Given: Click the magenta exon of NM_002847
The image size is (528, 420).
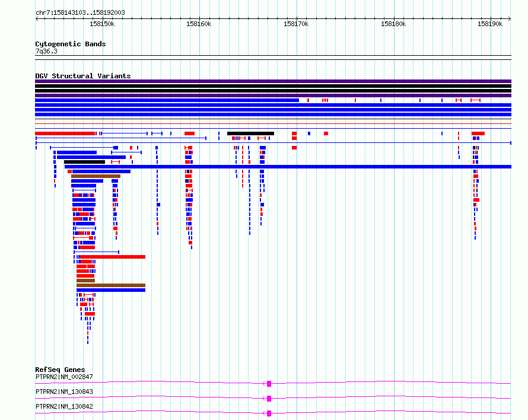Looking at the screenshot, I should tap(269, 384).
